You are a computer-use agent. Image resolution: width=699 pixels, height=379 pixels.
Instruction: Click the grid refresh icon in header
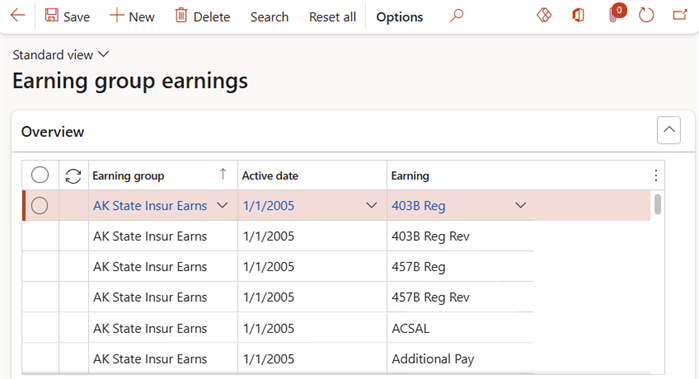(x=74, y=176)
